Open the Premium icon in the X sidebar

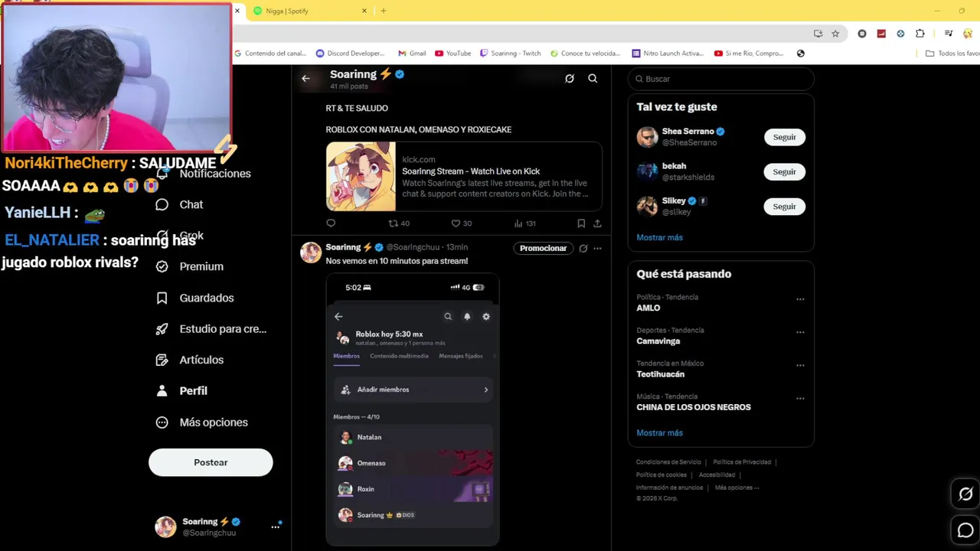coord(162,266)
